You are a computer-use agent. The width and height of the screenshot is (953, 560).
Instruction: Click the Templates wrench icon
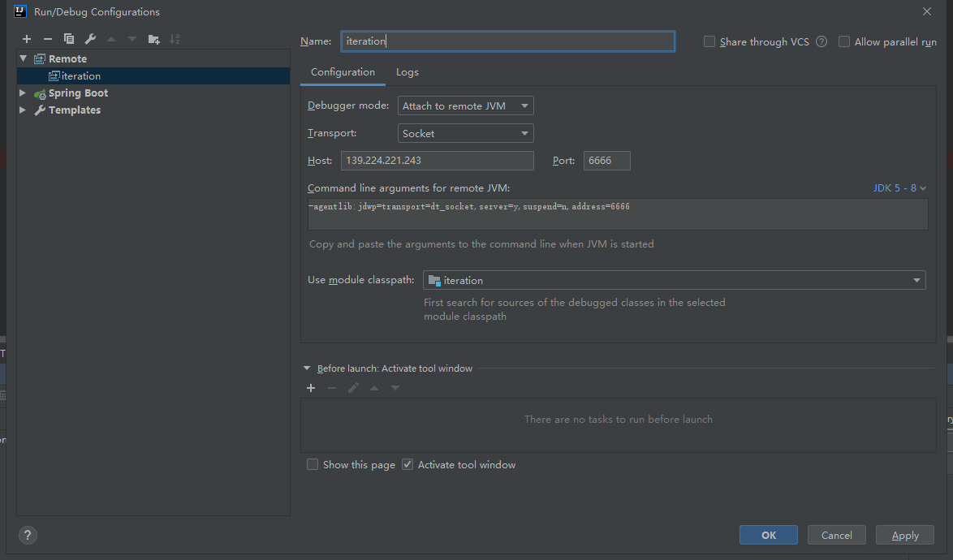(x=40, y=110)
